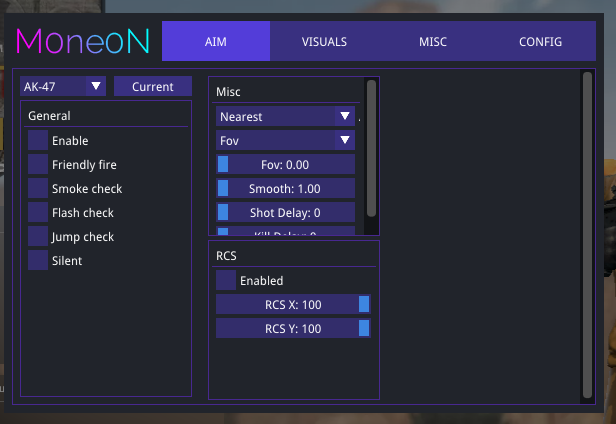Open the Fov mode dropdown
The image size is (616, 424).
click(x=285, y=140)
